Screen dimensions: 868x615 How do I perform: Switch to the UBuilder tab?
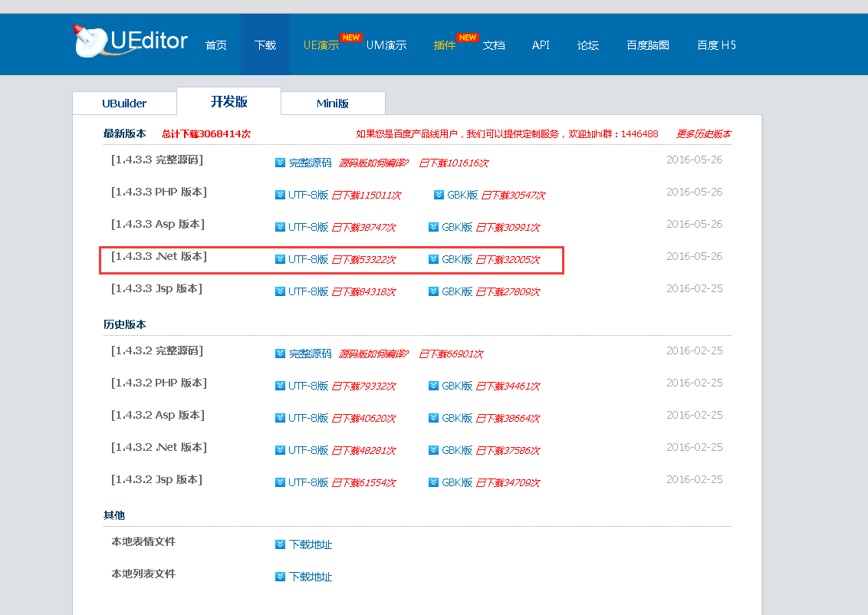point(124,104)
